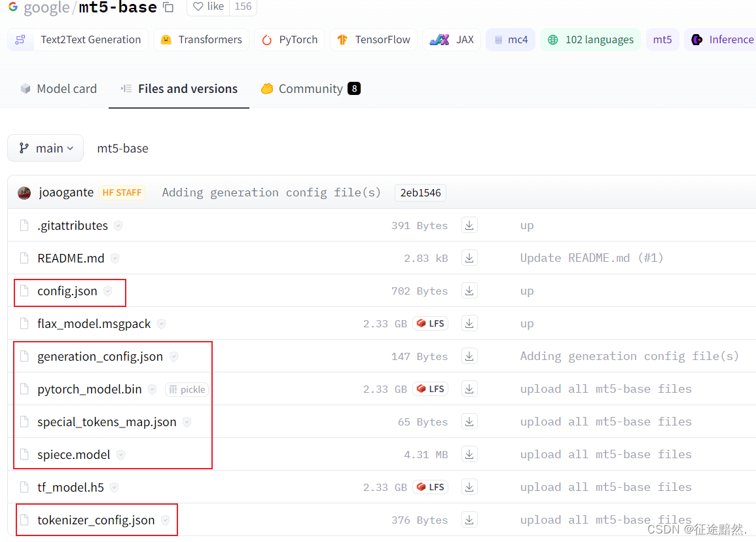Open the flax_model.msgpack file
The height and width of the screenshot is (542, 756).
point(94,324)
